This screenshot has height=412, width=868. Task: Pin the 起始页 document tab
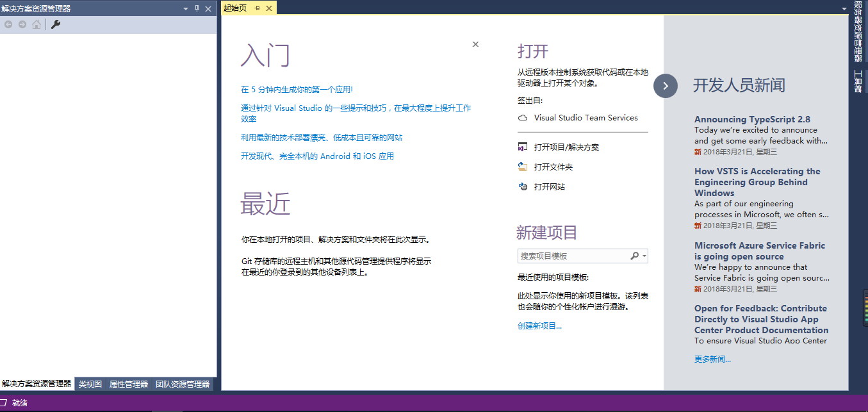coord(257,8)
